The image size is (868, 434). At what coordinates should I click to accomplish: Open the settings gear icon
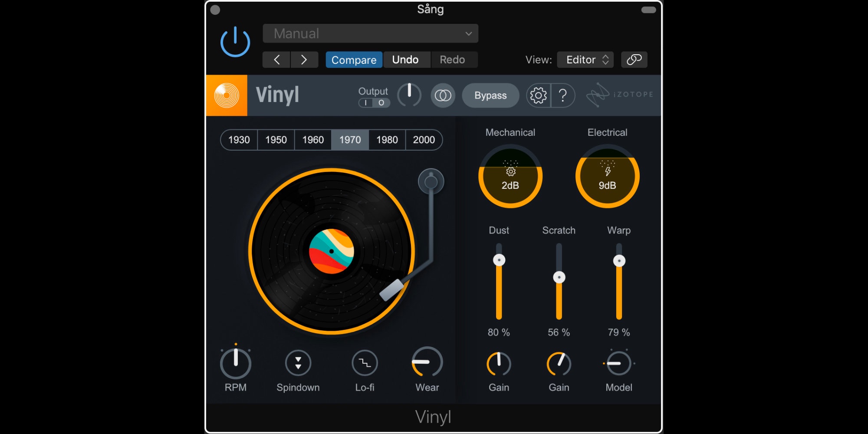click(x=538, y=95)
